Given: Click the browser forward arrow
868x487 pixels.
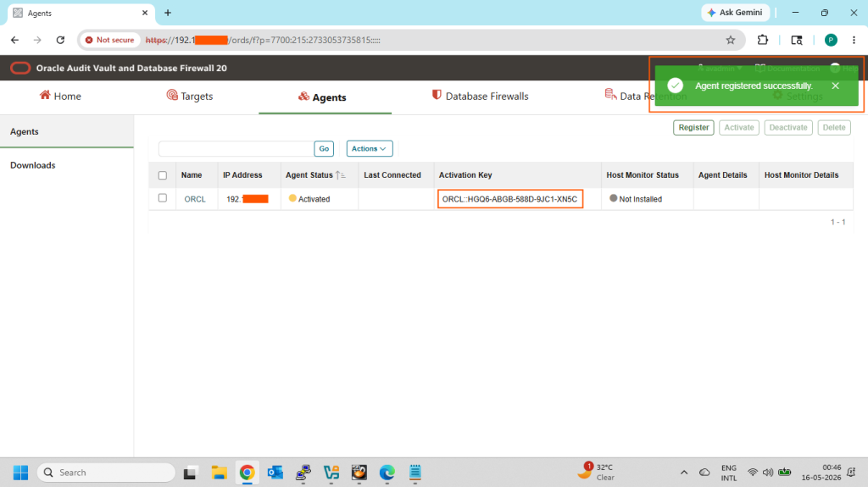Looking at the screenshot, I should [37, 40].
